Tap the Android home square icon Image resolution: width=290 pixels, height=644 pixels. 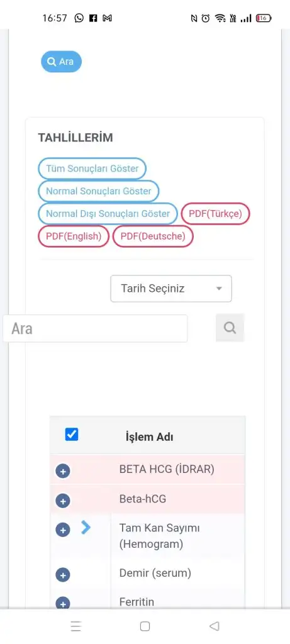point(145,626)
